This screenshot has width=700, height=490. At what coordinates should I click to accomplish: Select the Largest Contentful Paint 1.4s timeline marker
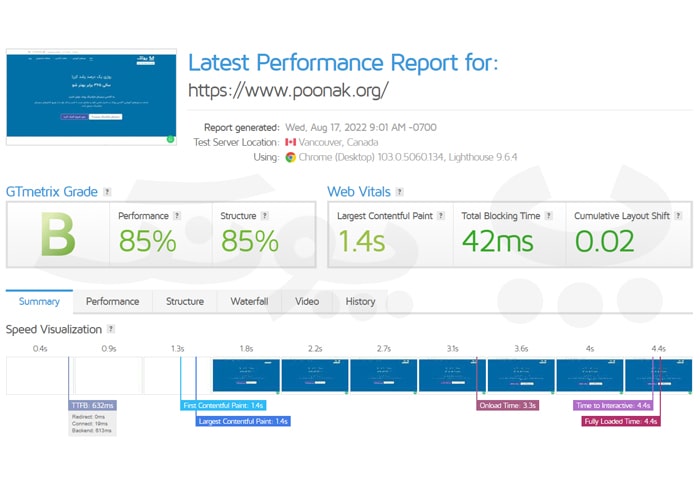[x=243, y=421]
